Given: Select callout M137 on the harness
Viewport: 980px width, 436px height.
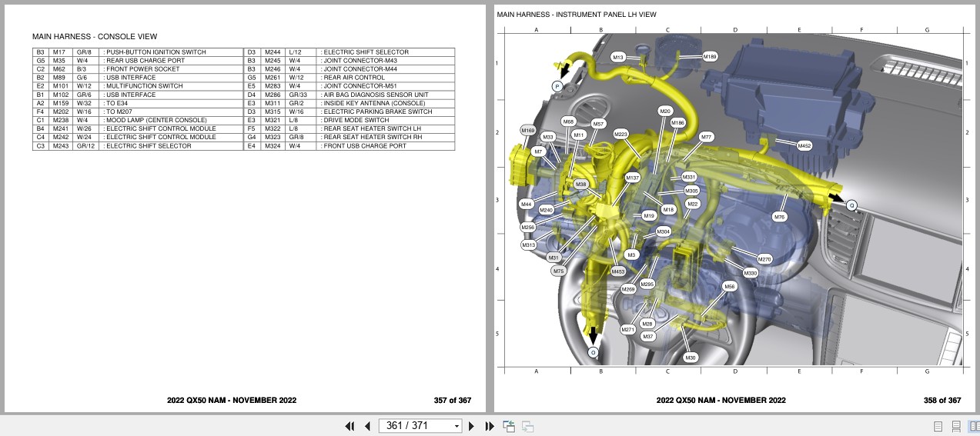Looking at the screenshot, I should click(x=632, y=178).
